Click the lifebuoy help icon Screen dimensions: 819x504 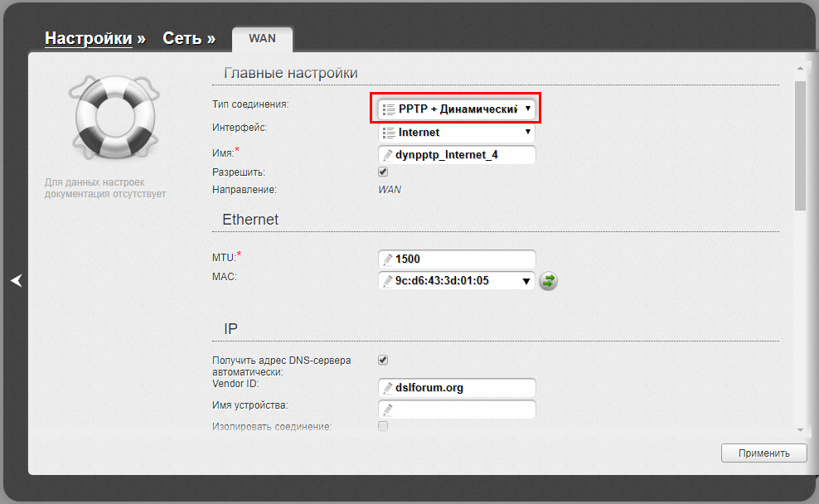pyautogui.click(x=114, y=117)
